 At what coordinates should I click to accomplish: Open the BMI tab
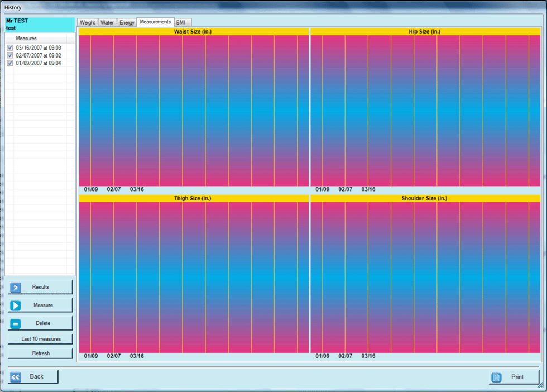[183, 22]
